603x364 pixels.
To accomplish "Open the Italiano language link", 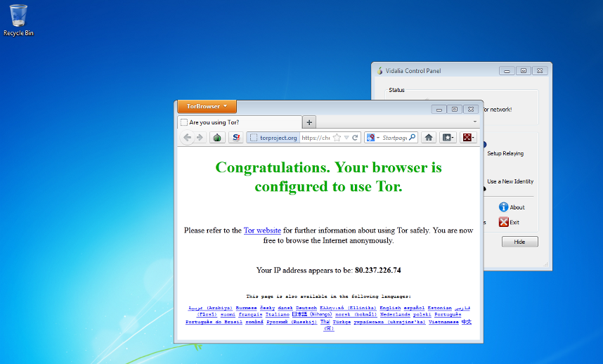I will coord(278,314).
